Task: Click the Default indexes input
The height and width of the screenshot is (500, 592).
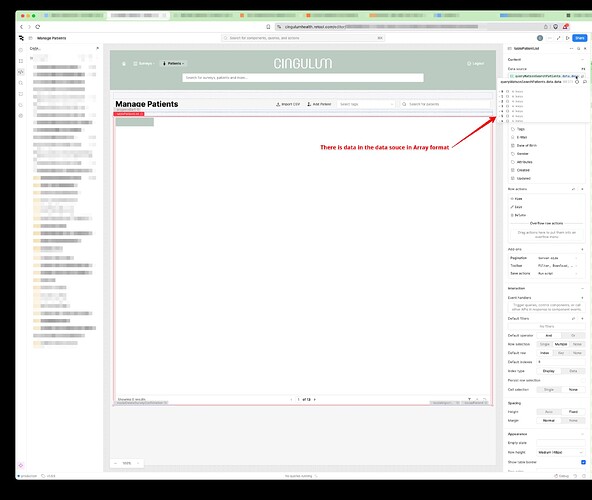Action: (x=561, y=362)
